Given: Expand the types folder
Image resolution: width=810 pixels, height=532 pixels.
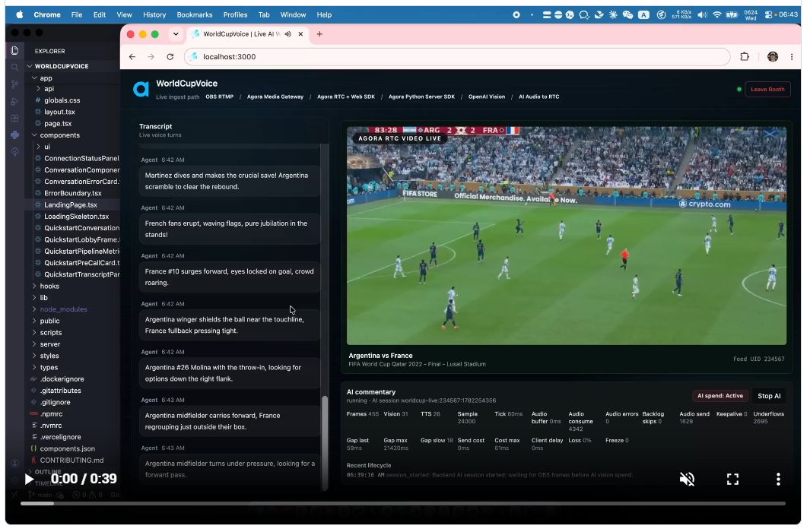Looking at the screenshot, I should [49, 367].
